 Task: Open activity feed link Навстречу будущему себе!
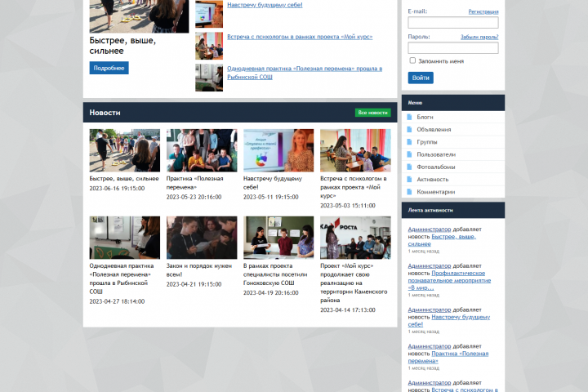pyautogui.click(x=449, y=321)
